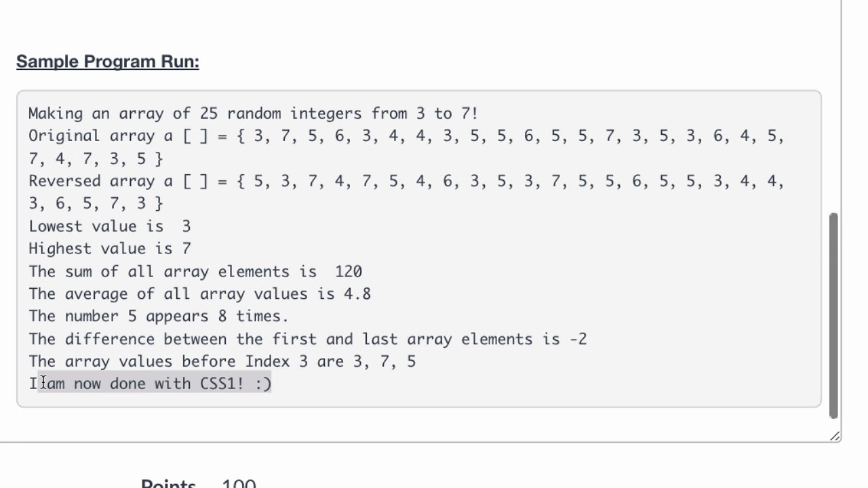Click the "Highest value is 7" line

coord(109,249)
